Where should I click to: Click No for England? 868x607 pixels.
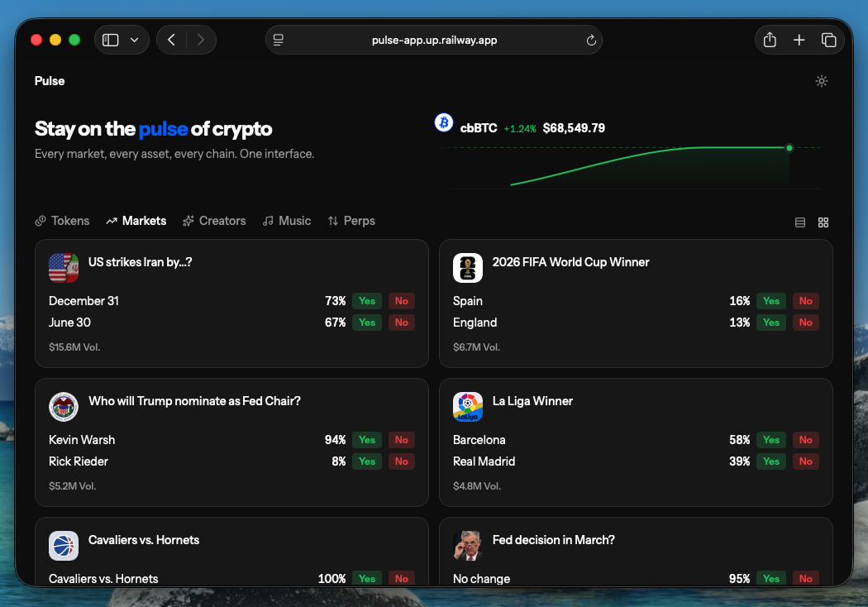tap(805, 323)
